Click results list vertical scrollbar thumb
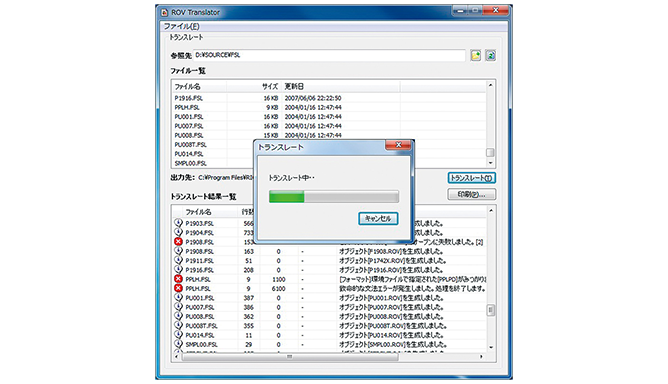Viewport: 668px width, 384px height. pos(491,310)
